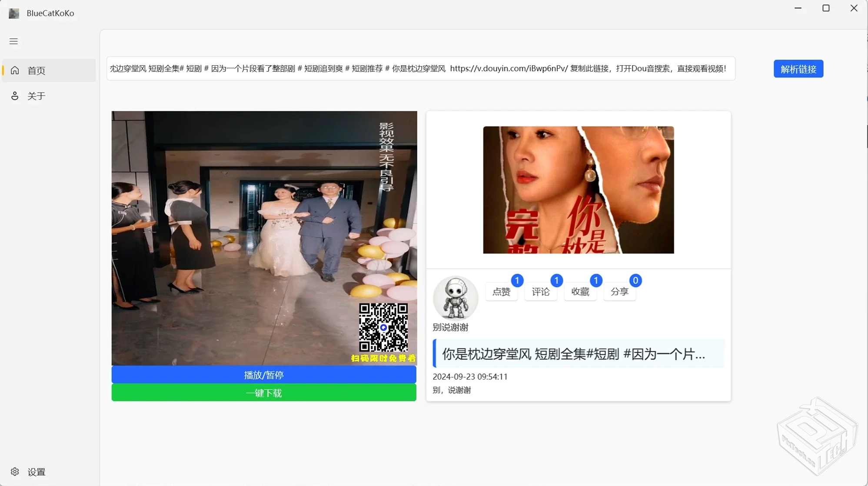Click the 收藏 favorites button

(x=580, y=292)
